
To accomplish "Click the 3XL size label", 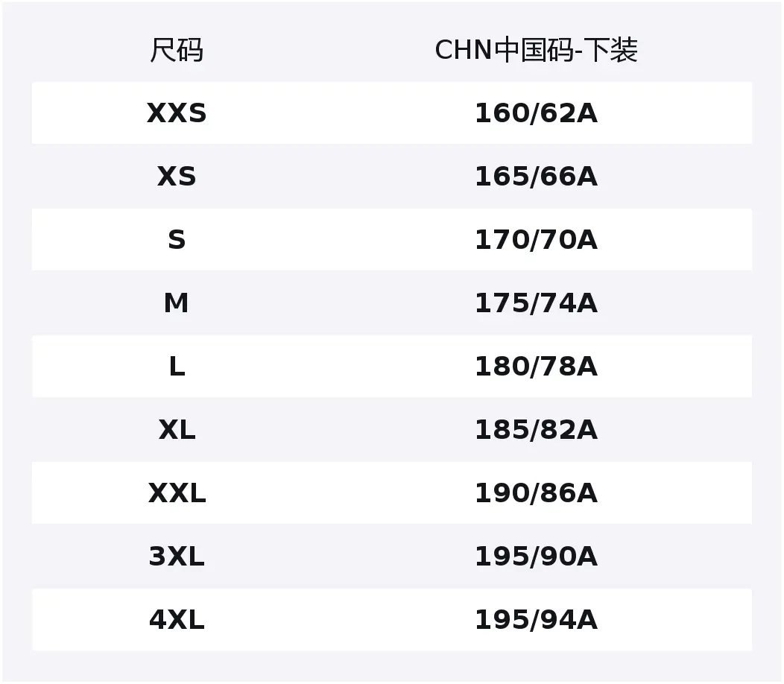I will pyautogui.click(x=177, y=557).
